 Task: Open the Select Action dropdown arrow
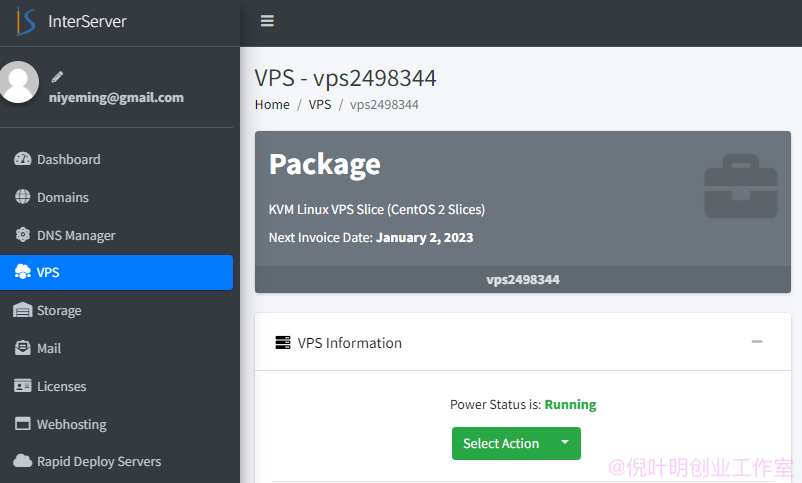point(565,443)
